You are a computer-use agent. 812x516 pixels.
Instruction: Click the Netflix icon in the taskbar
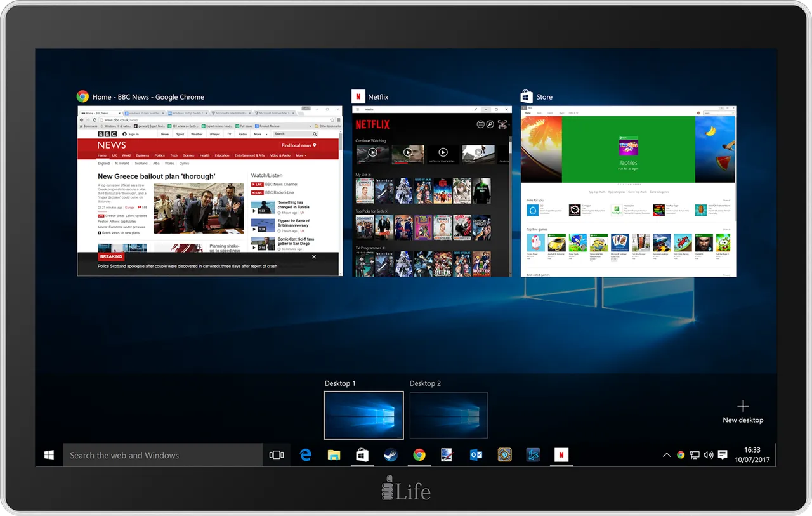pyautogui.click(x=561, y=454)
